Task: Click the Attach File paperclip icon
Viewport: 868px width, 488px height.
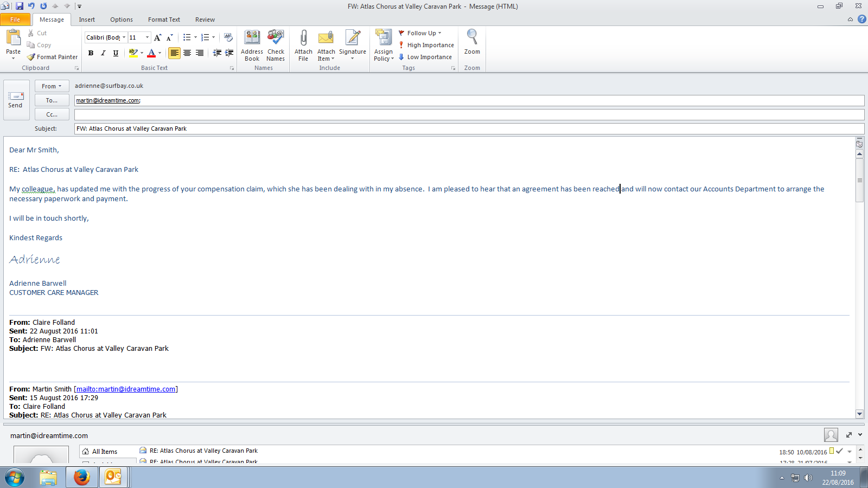Action: pyautogui.click(x=303, y=39)
